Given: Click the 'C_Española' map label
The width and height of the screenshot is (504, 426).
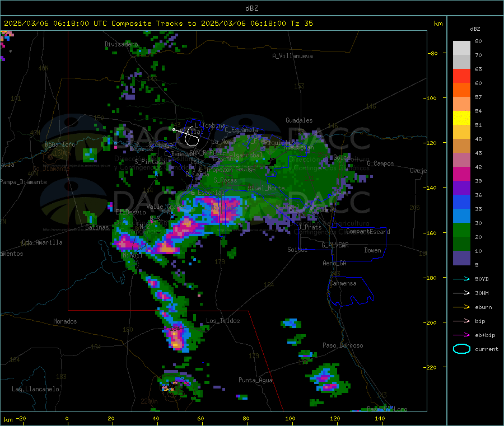Looking at the screenshot, I should tap(241, 130).
